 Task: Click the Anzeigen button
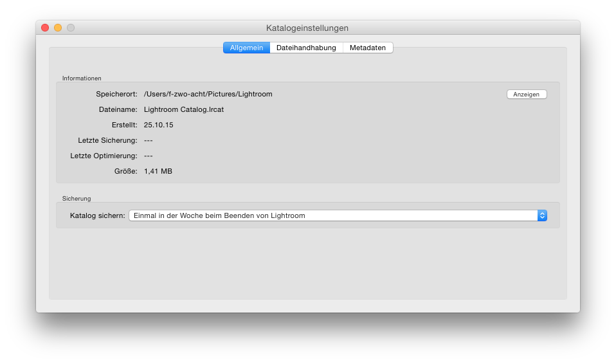coord(527,95)
